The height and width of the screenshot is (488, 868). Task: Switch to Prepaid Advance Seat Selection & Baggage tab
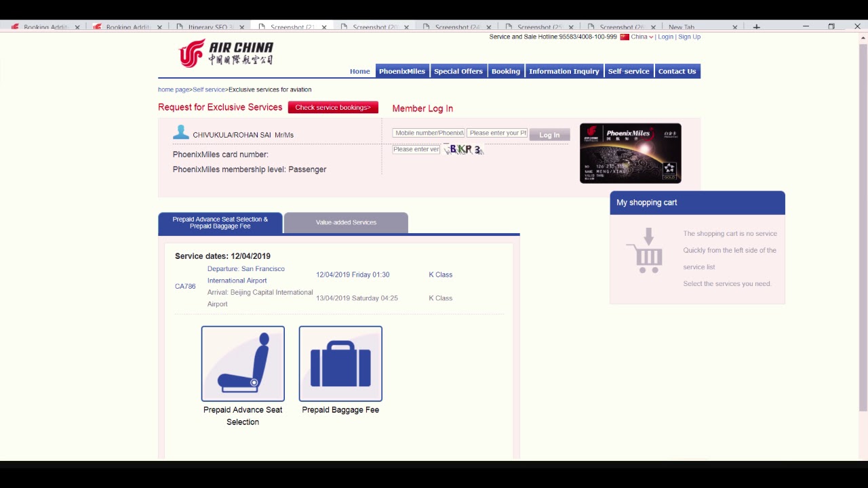[x=220, y=223]
